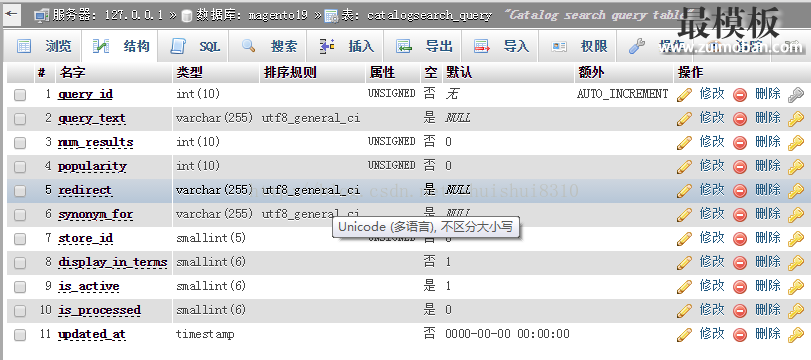This screenshot has height=360, width=811.
Task: Open the 插入 (Insert) tab
Action: (x=346, y=46)
